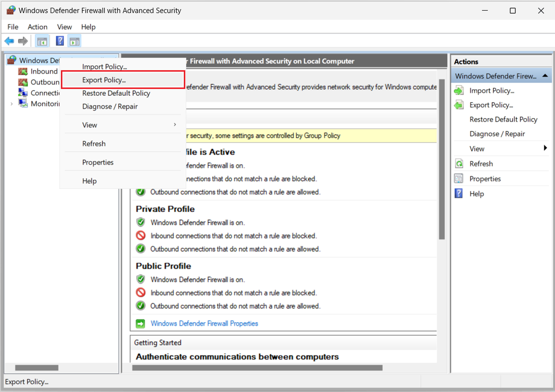Choose Properties in the context menu
The image size is (555, 392).
tap(123, 162)
